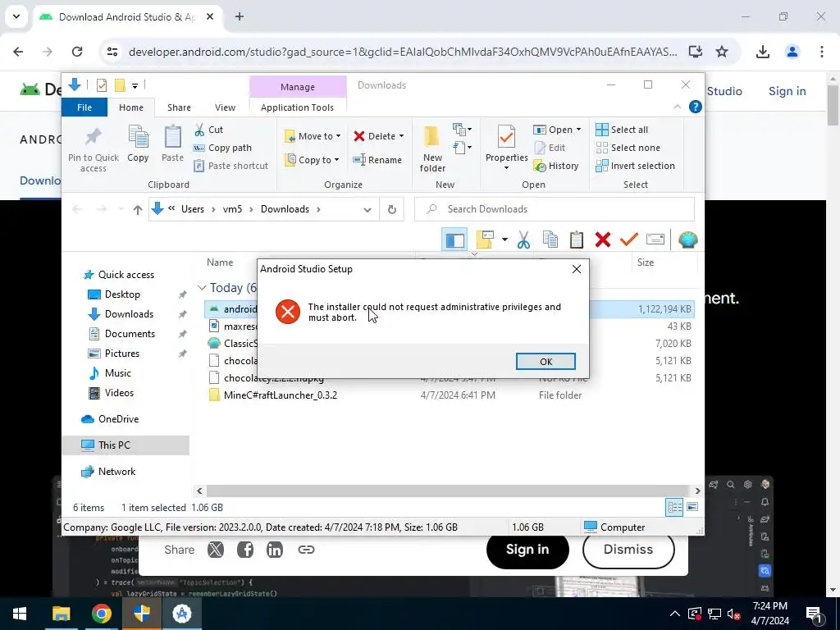This screenshot has width=840, height=630.
Task: Switch to the Home ribbon tab
Action: [x=130, y=107]
